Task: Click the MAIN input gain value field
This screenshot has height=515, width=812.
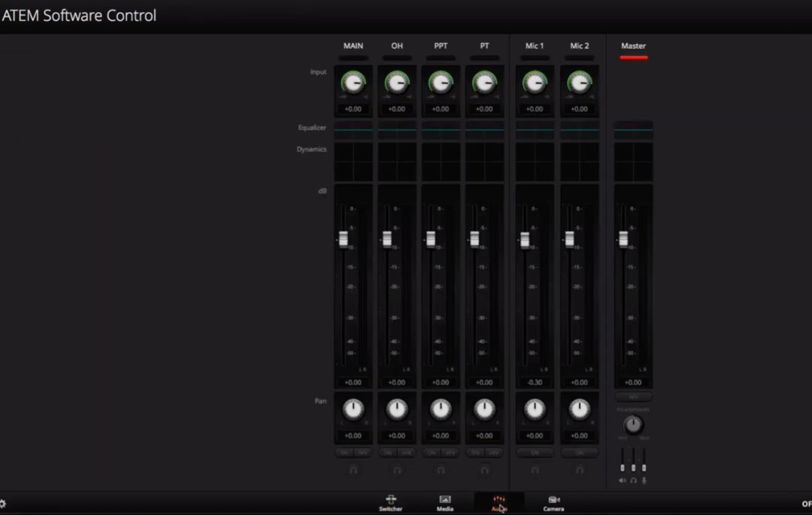Action: click(x=353, y=109)
